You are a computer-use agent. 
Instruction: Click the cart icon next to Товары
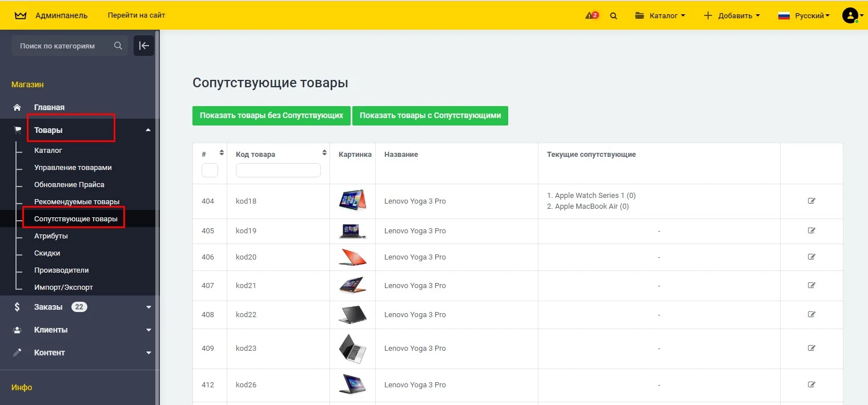[17, 129]
